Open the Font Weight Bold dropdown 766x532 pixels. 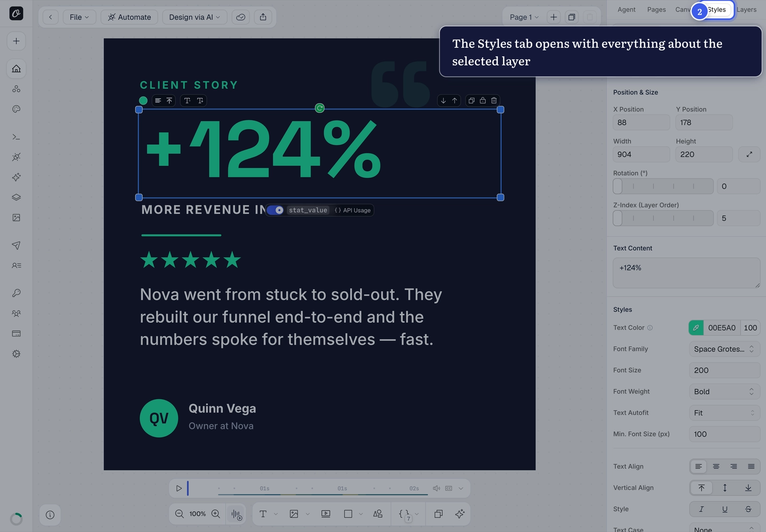(724, 392)
